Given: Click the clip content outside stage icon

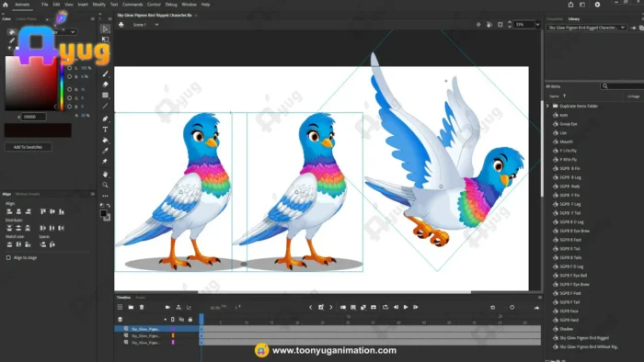Looking at the screenshot, I should (x=500, y=25).
